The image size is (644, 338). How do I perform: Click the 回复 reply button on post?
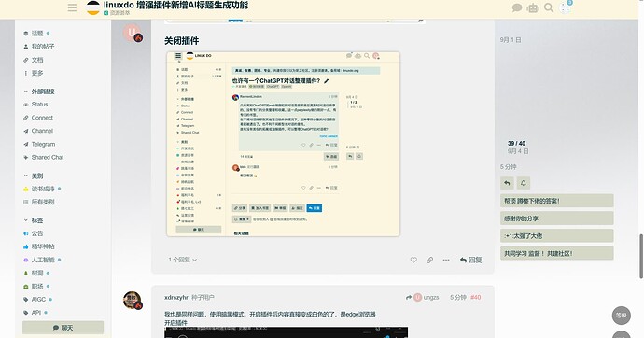pos(470,260)
